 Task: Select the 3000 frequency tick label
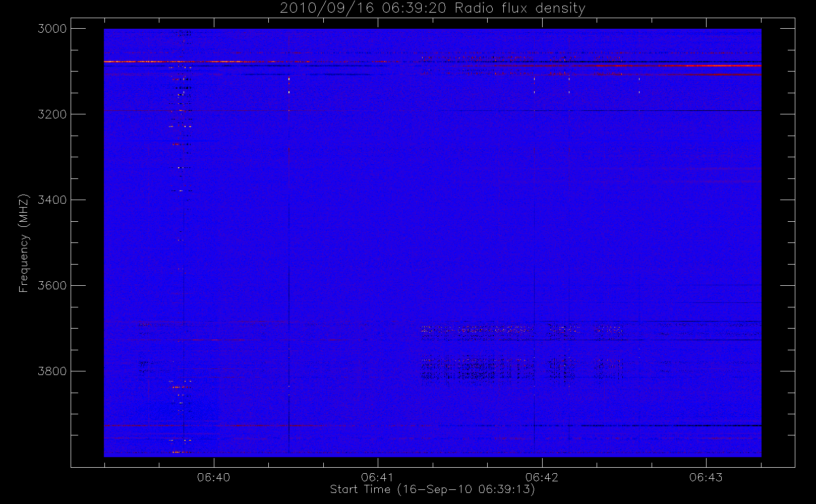coord(52,29)
